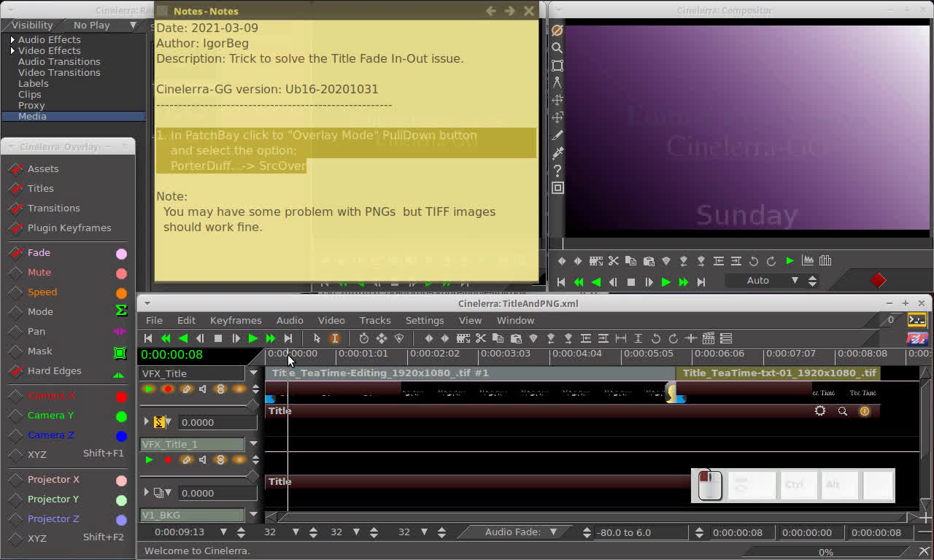Viewport: 934px width, 560px height.
Task: Toggle Plugin Keyframes overlay checkbox
Action: coord(15,228)
